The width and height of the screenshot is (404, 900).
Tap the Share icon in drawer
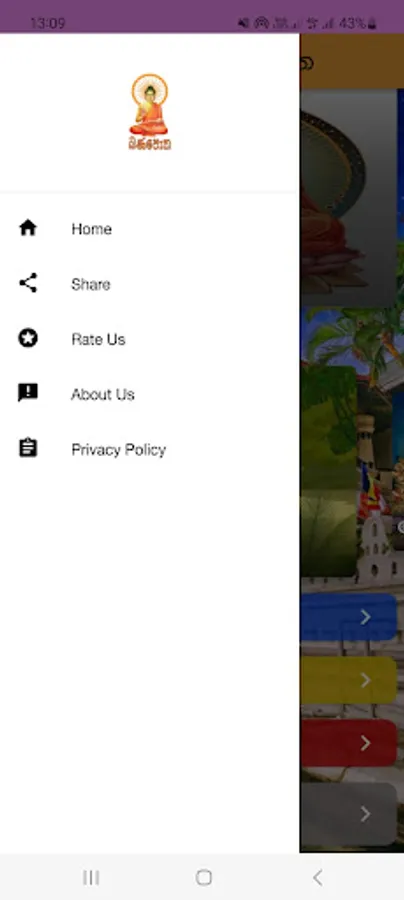point(28,284)
